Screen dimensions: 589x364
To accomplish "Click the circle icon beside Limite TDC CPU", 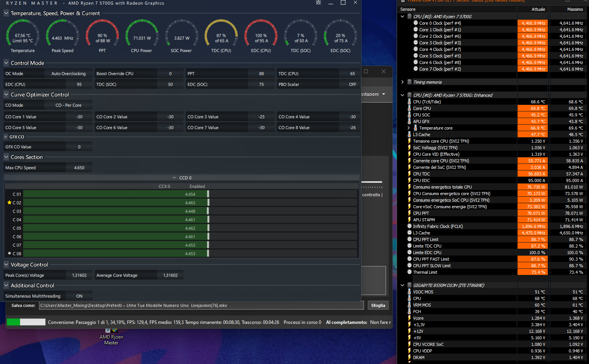I will pos(410,246).
